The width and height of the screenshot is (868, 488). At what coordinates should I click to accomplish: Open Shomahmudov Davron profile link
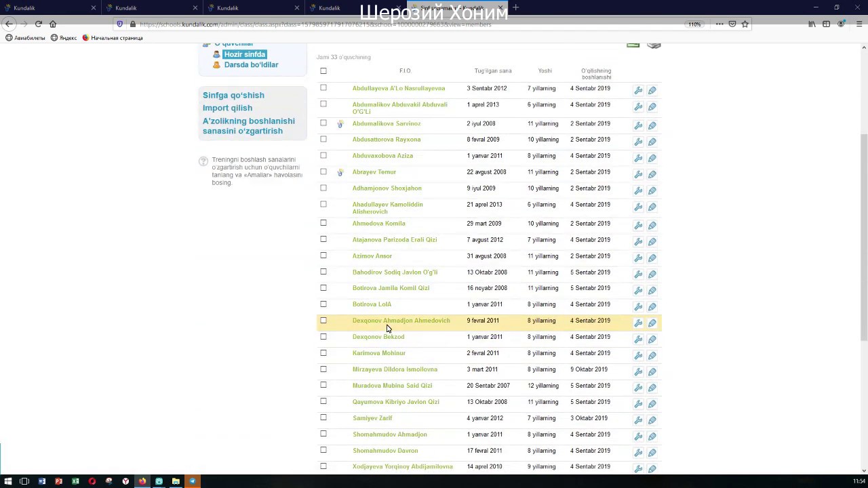385,451
